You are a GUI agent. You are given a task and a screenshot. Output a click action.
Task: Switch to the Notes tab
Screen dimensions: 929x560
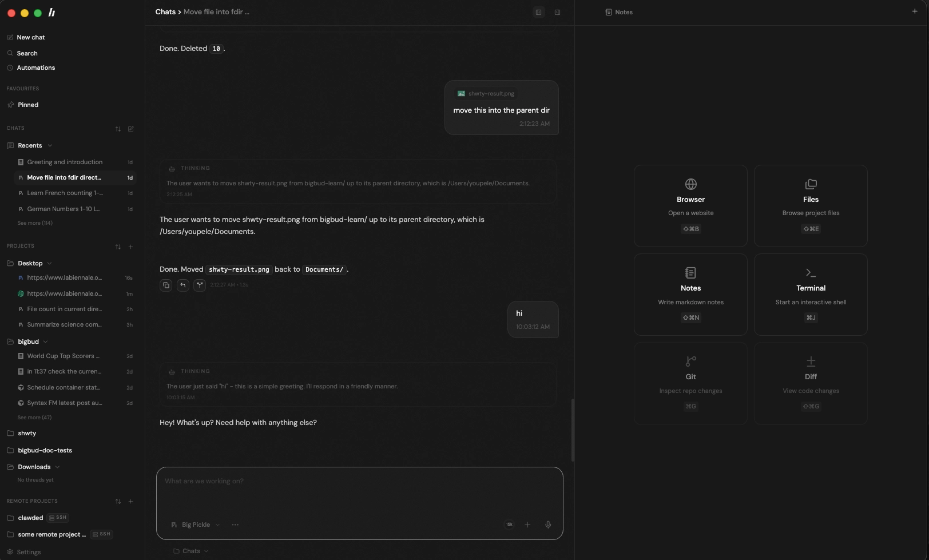619,12
